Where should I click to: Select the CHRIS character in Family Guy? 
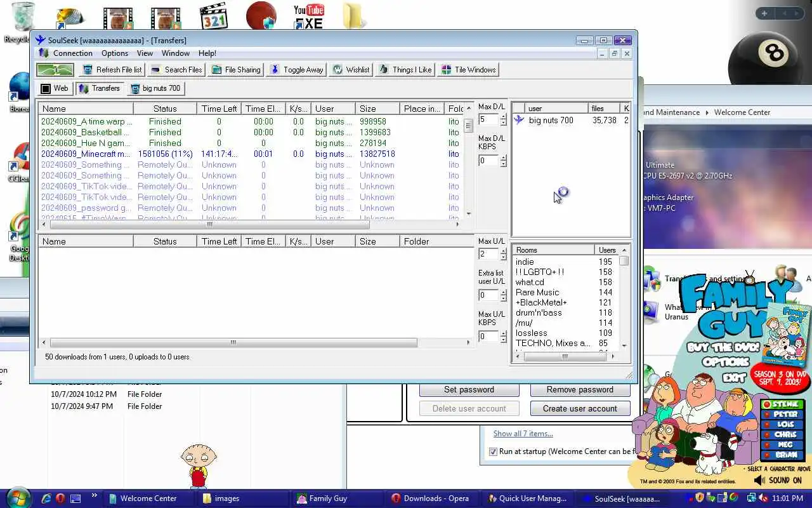tap(782, 434)
